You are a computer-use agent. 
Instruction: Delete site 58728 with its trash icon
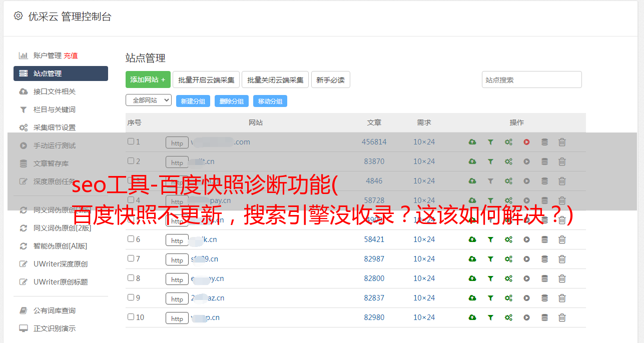tap(562, 200)
